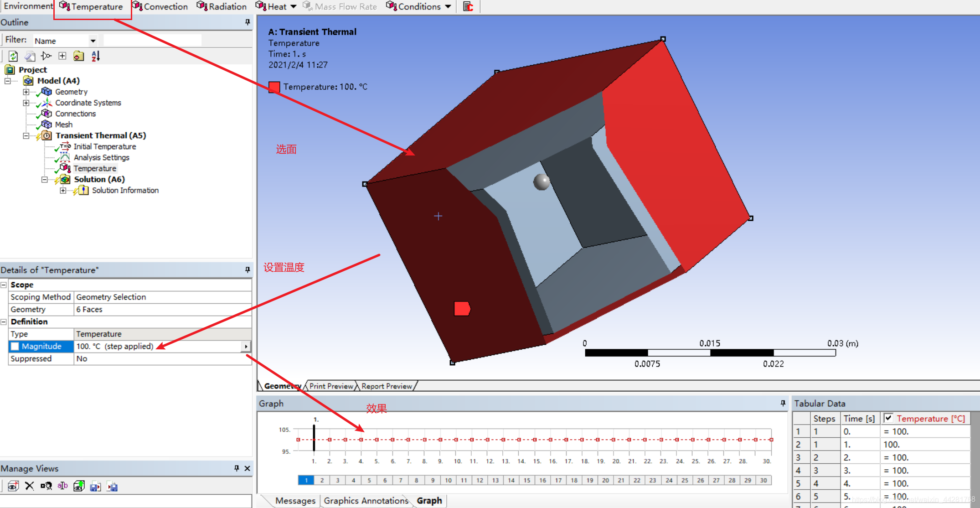The height and width of the screenshot is (508, 980).
Task: Toggle the Magnitude parameter checkbox
Action: click(x=15, y=346)
